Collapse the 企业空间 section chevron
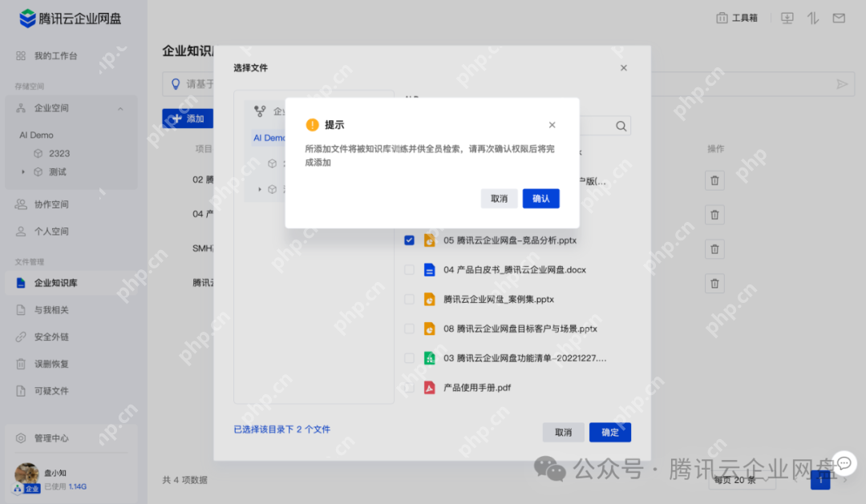This screenshot has height=504, width=866. [x=120, y=109]
